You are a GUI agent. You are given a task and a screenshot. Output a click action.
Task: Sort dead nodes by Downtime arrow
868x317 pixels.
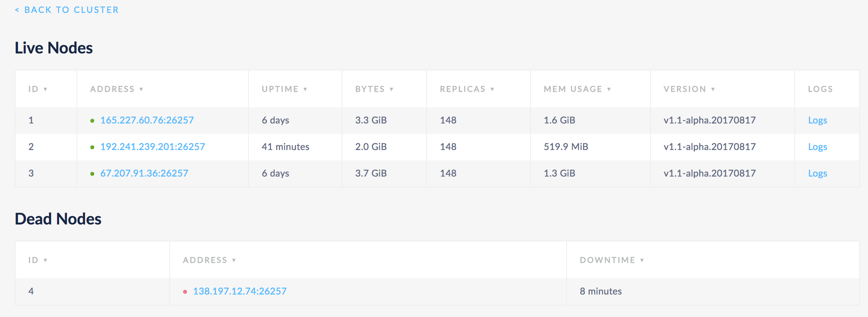click(642, 260)
